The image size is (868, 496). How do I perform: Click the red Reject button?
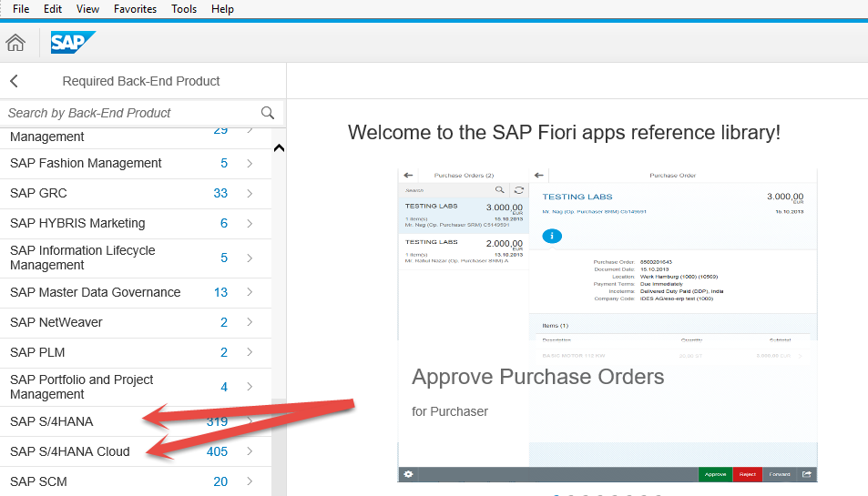tap(748, 474)
